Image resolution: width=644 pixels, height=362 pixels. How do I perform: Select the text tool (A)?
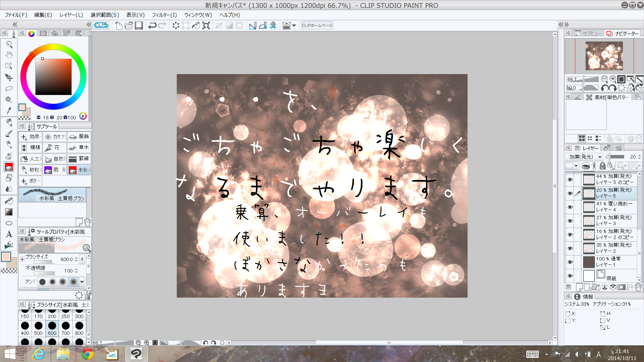[9, 234]
